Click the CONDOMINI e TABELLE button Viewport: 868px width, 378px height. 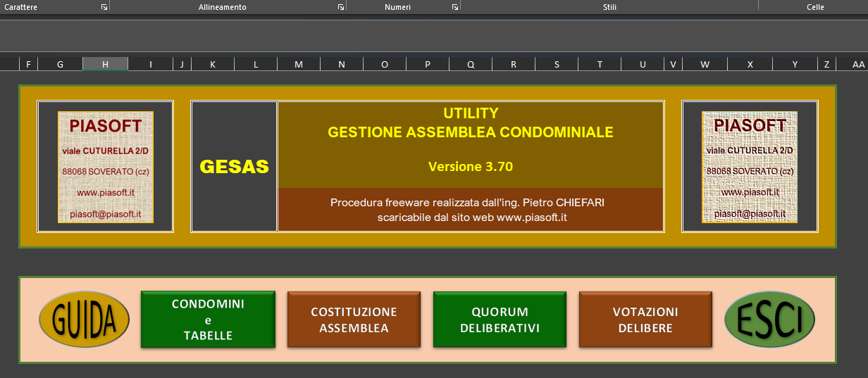pos(208,320)
